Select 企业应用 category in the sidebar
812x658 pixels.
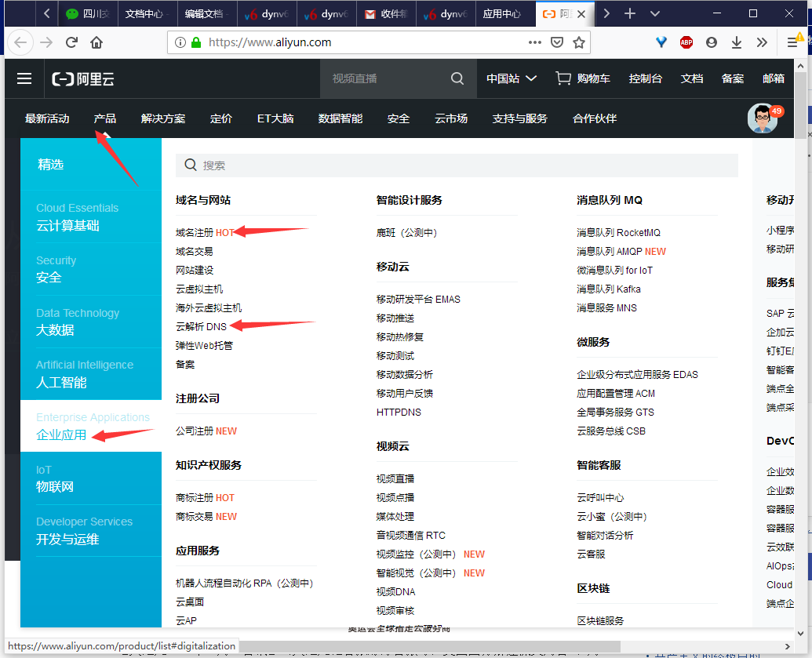61,434
